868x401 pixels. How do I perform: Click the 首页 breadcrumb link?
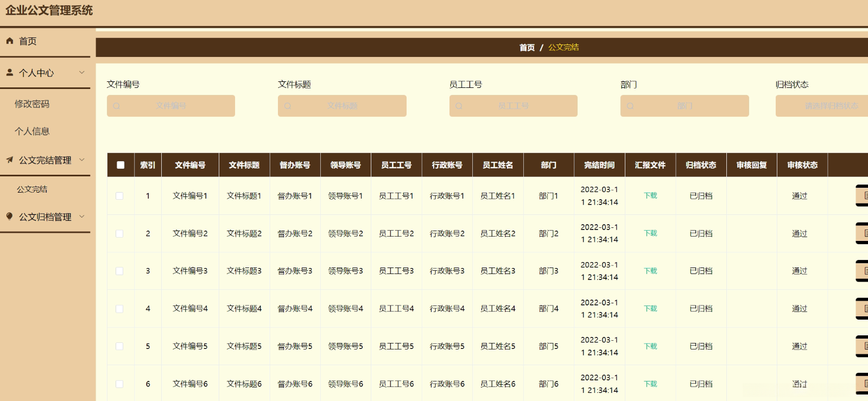(x=527, y=47)
